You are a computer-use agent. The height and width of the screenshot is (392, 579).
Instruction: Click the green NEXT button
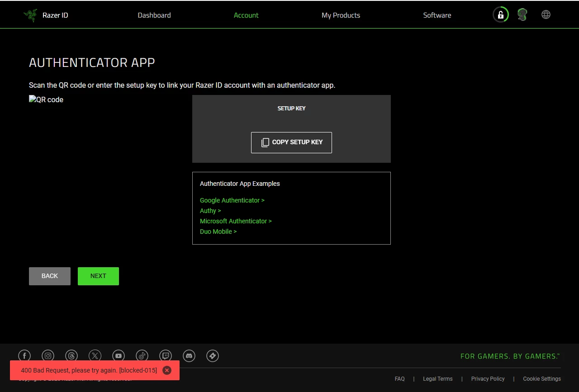pyautogui.click(x=98, y=276)
